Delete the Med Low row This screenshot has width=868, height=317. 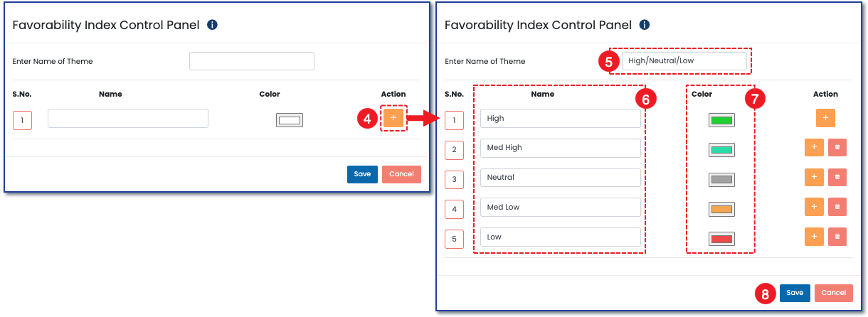click(837, 207)
